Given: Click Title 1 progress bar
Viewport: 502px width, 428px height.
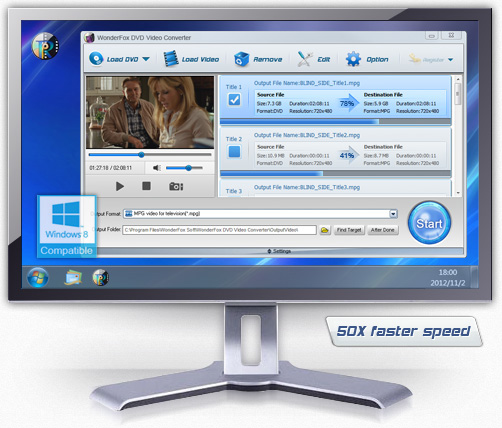Looking at the screenshot, I should [336, 122].
